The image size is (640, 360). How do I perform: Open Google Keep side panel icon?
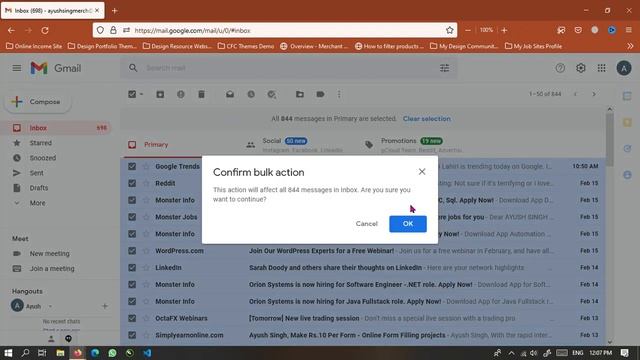point(627,122)
